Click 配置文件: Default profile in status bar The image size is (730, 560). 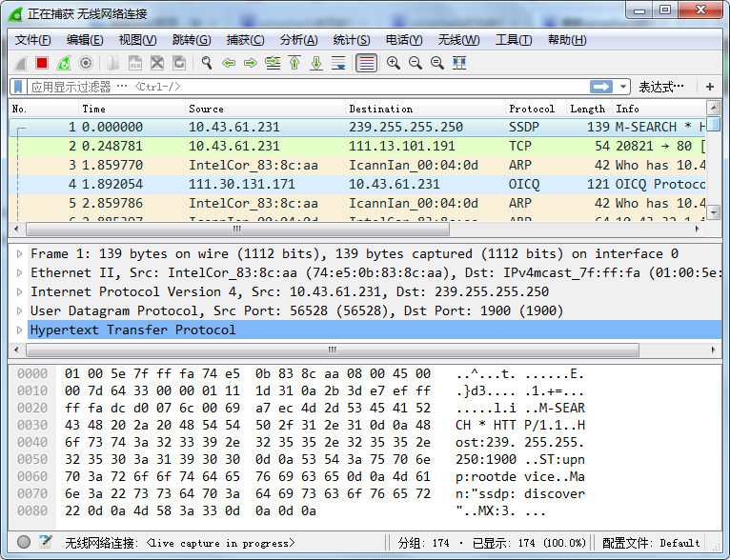[651, 543]
